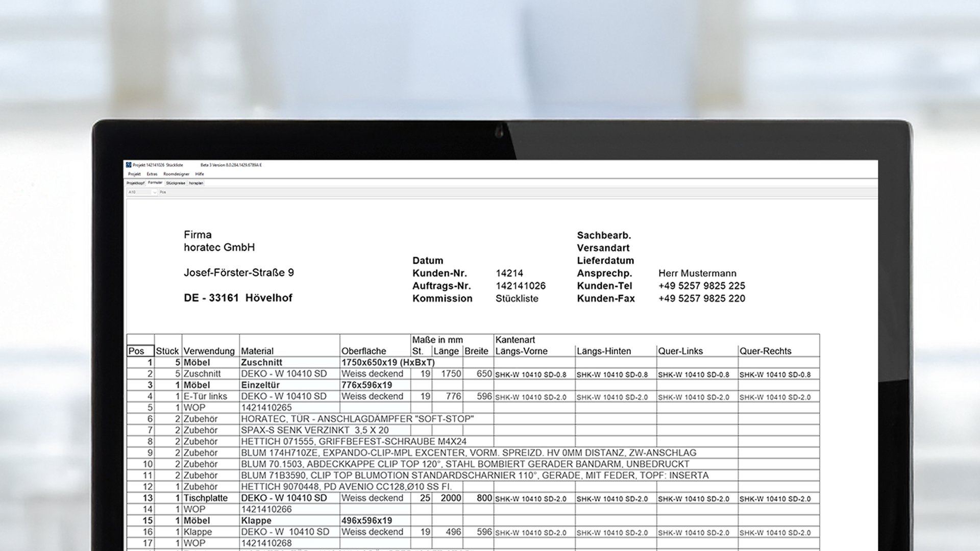Select the ANSCHLAGDÄMPFER "SOFT-STOP" row text
The width and height of the screenshot is (980, 551).
(357, 419)
